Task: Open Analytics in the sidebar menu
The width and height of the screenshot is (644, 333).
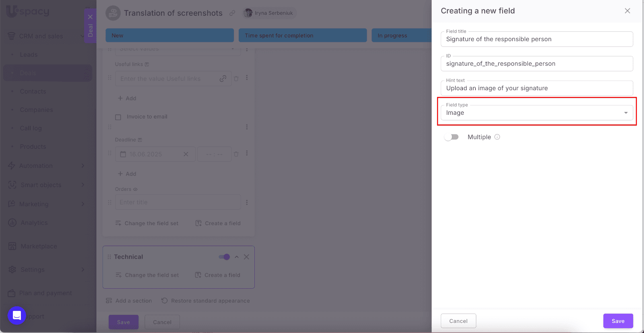Action: [x=34, y=223]
